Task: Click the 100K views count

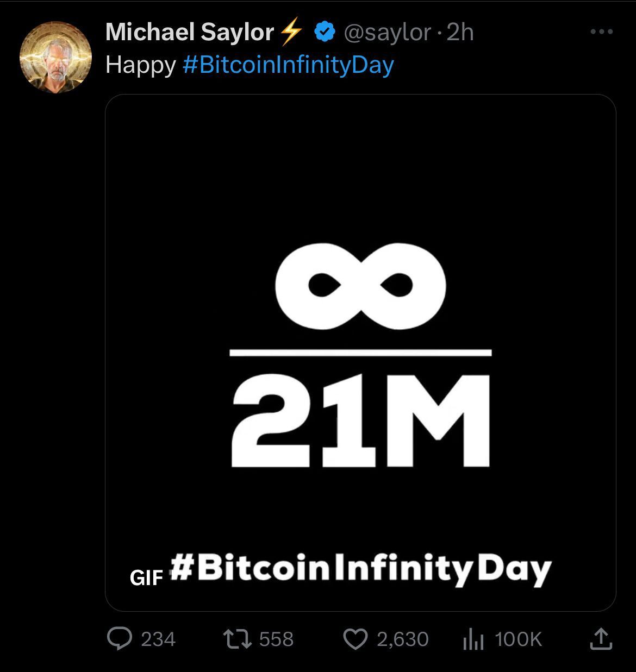Action: pos(518,639)
